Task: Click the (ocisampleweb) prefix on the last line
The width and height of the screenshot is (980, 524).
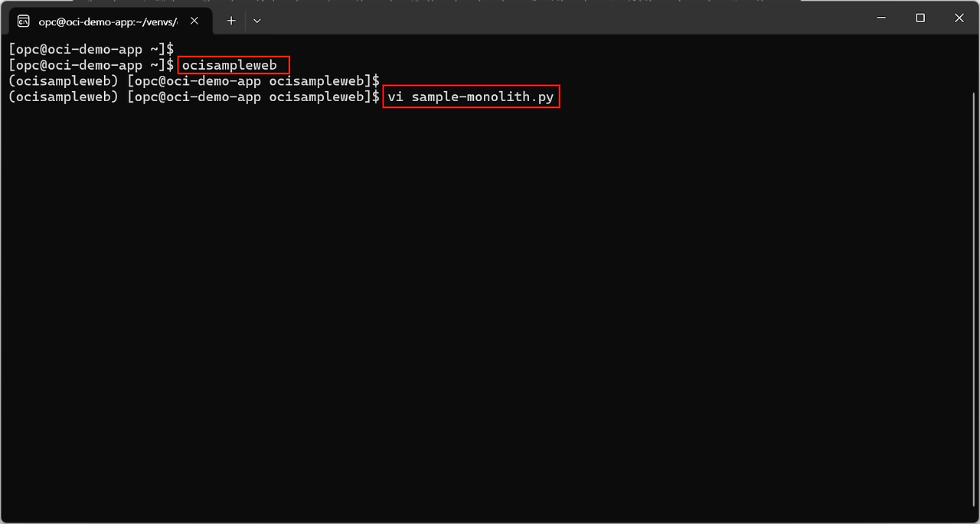Action: [x=64, y=97]
